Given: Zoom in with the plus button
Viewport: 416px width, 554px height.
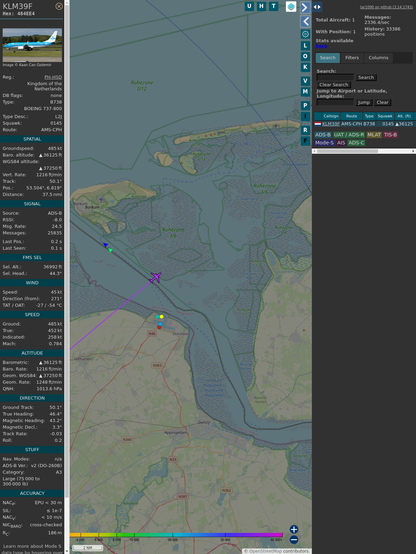Looking at the screenshot, I should pos(294,529).
